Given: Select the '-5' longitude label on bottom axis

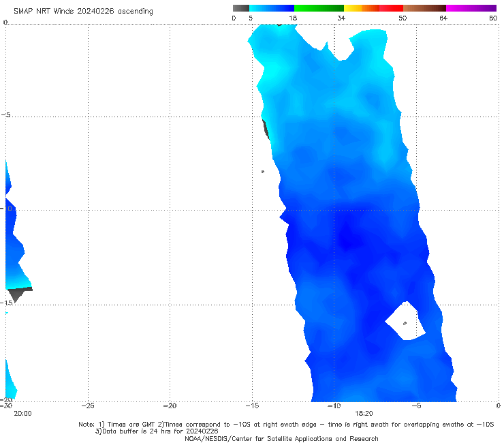Looking at the screenshot, I should pos(416,406).
